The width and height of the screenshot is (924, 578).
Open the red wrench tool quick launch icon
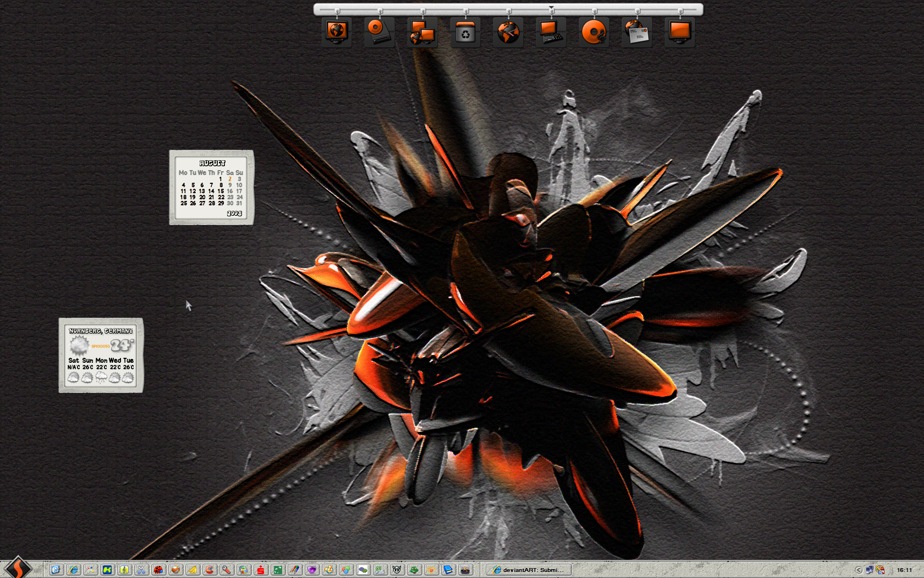[226, 570]
